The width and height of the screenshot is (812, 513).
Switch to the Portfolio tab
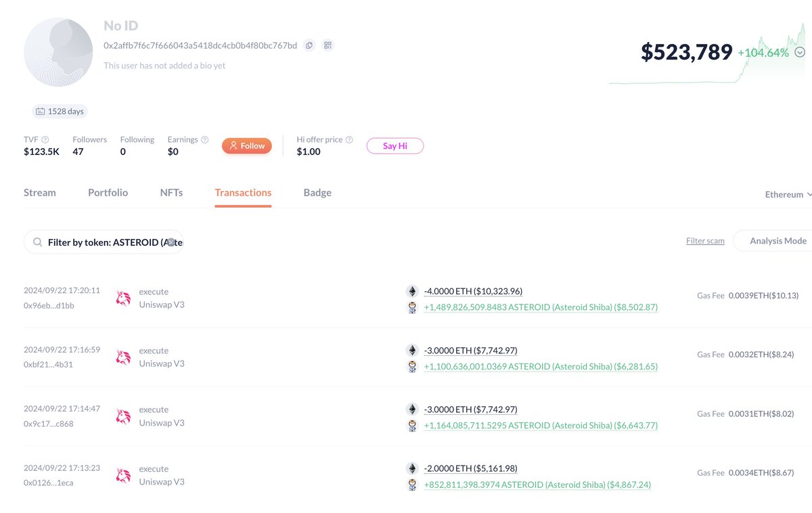108,193
